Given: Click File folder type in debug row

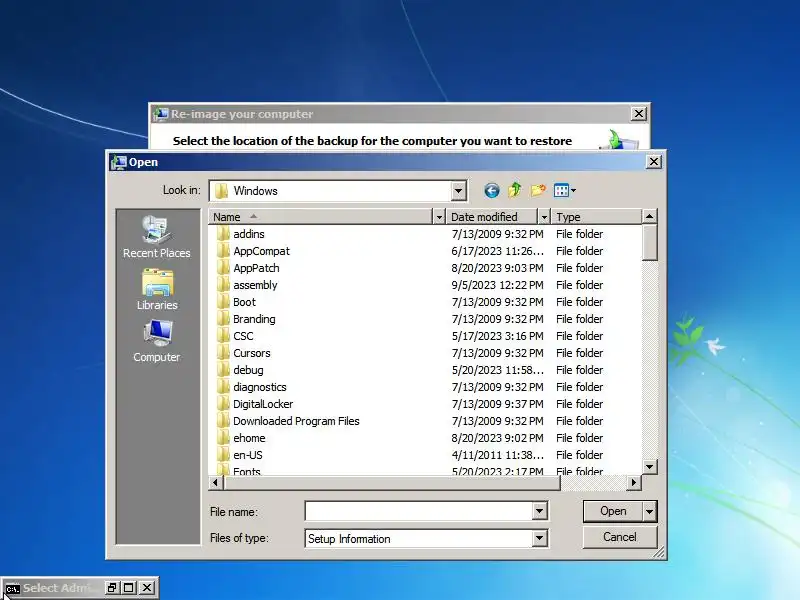Looking at the screenshot, I should point(580,370).
